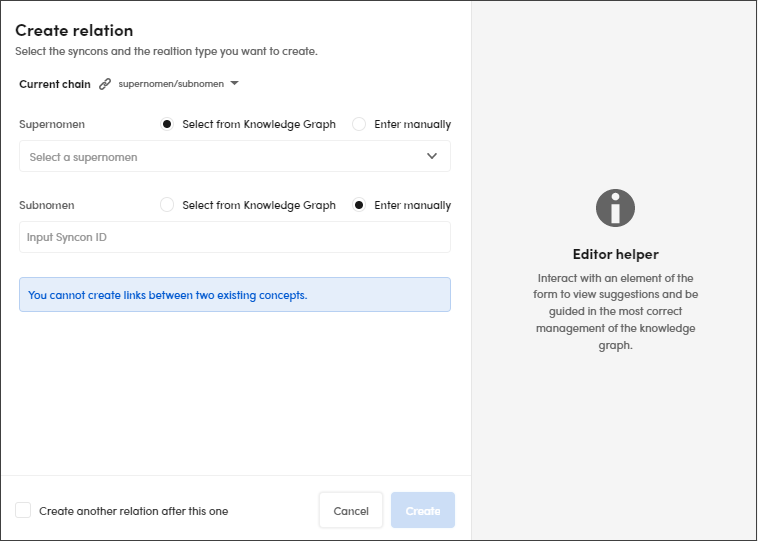Enable 'Create another relation after this one' checkbox

[x=23, y=510]
